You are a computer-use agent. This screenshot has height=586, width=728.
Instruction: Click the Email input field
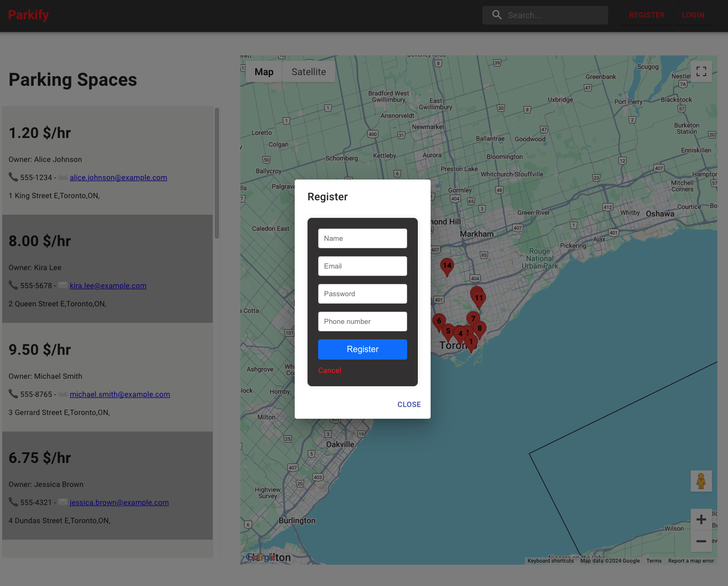click(362, 266)
